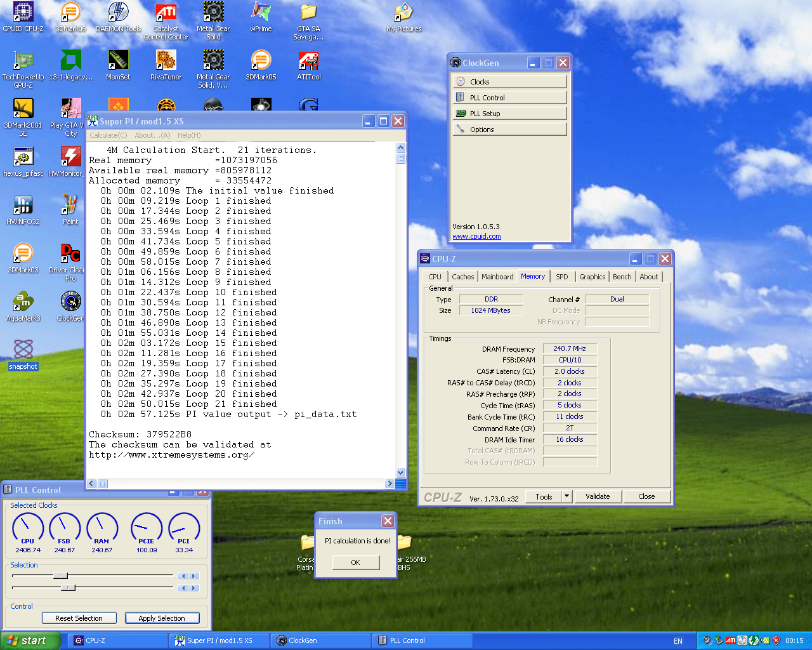Click Super PI vertical scrollbar down arrow
The height and width of the screenshot is (650, 812).
point(401,472)
